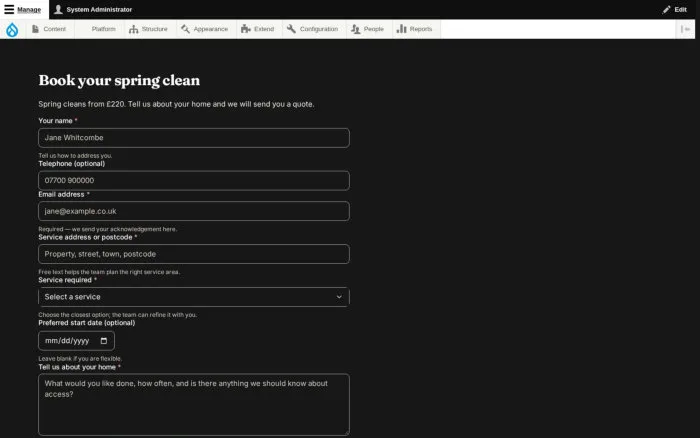Open the Content menu
700x438 pixels.
coord(49,29)
